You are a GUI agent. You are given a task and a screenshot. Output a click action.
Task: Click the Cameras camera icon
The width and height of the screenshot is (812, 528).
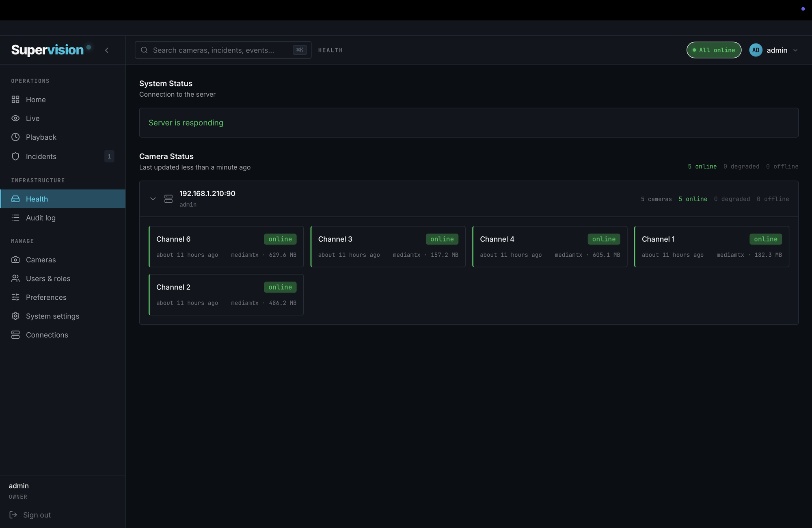pyautogui.click(x=15, y=260)
